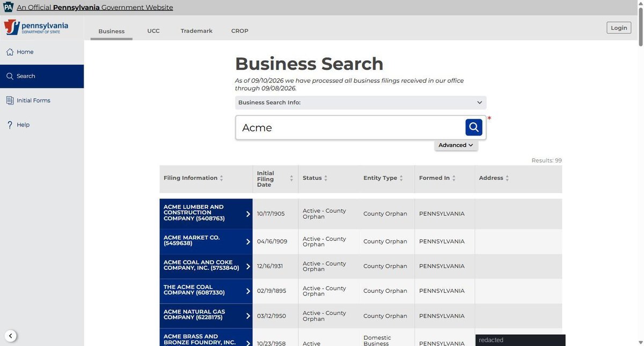644x346 pixels.
Task: Open the Advanced search options dropdown
Action: point(456,145)
